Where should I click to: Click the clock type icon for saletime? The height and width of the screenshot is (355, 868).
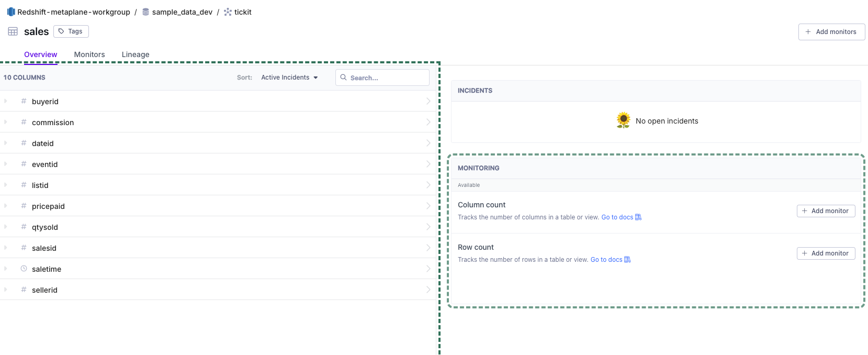click(24, 269)
